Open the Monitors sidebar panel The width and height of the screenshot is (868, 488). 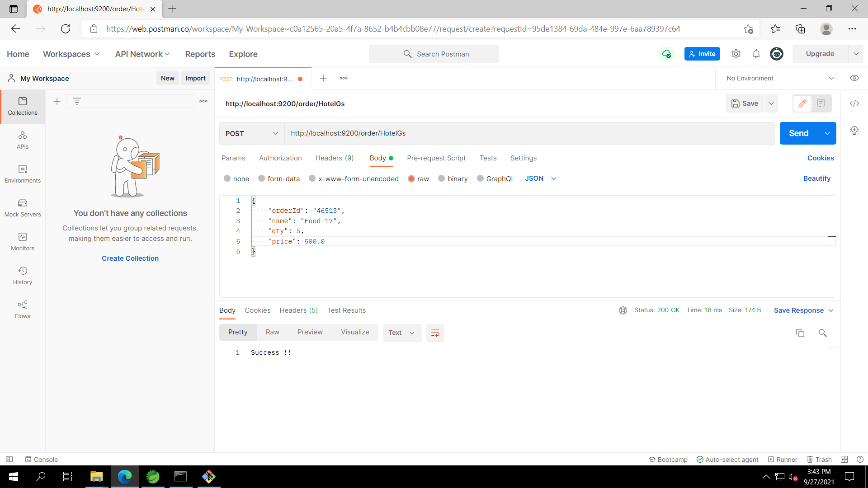coord(23,242)
